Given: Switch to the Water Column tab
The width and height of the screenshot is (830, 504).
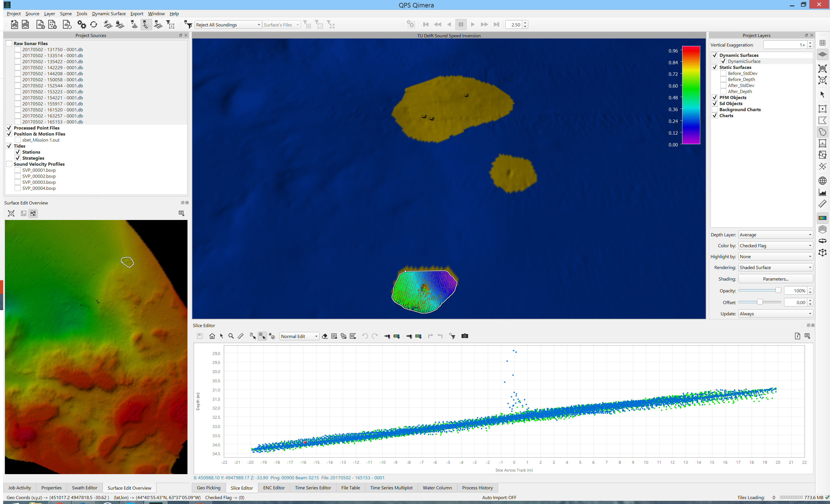Looking at the screenshot, I should point(437,488).
